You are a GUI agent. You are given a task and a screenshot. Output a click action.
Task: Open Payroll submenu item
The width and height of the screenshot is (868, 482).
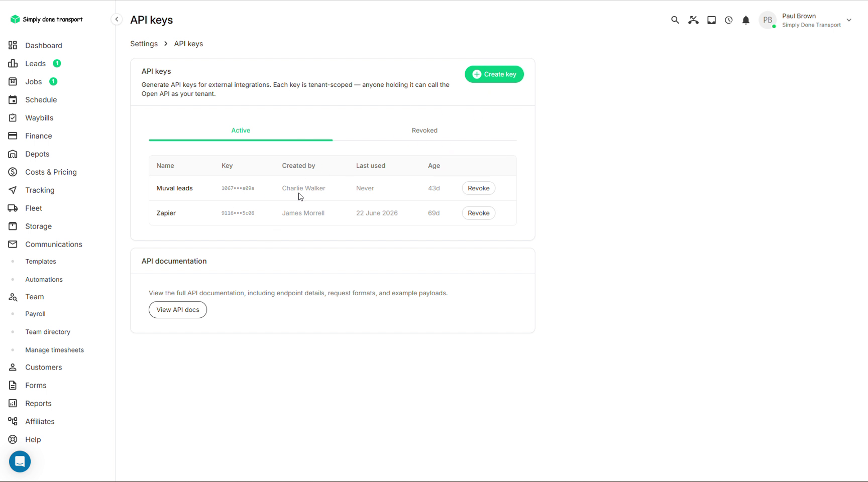point(35,314)
